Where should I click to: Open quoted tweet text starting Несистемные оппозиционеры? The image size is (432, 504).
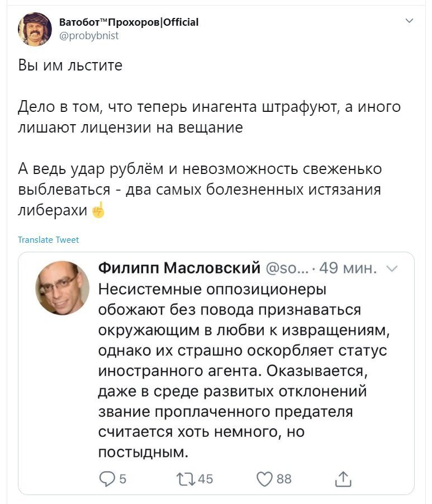pos(244,370)
